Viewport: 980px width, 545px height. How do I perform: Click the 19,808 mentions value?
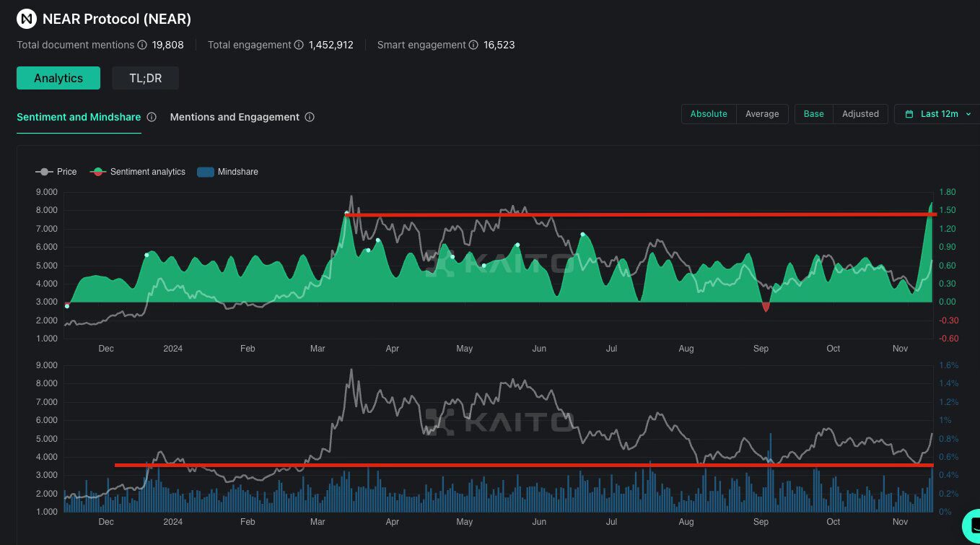(x=167, y=45)
